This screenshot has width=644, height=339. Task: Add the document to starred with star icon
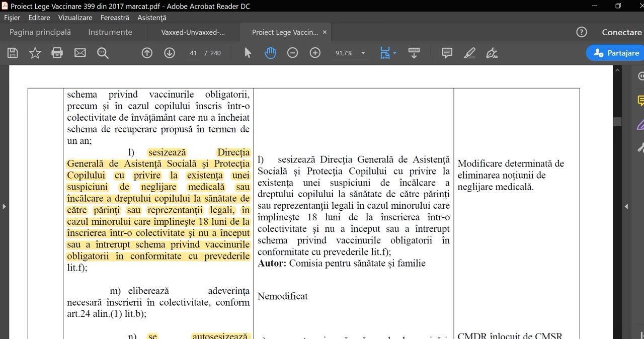pyautogui.click(x=35, y=53)
